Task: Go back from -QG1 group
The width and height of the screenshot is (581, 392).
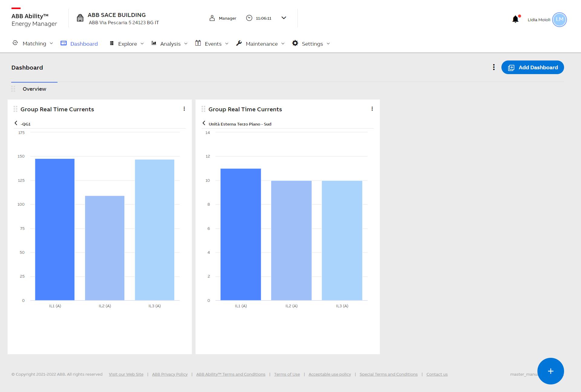Action: pos(16,123)
